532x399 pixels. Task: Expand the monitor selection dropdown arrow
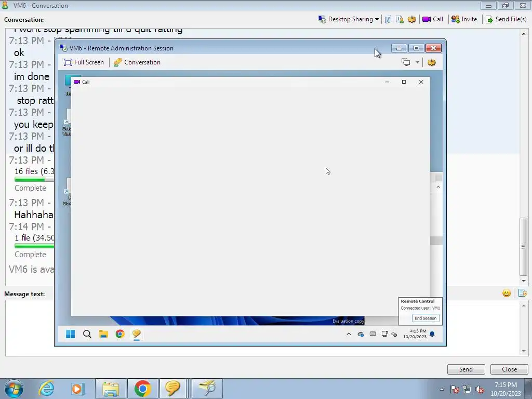point(417,62)
